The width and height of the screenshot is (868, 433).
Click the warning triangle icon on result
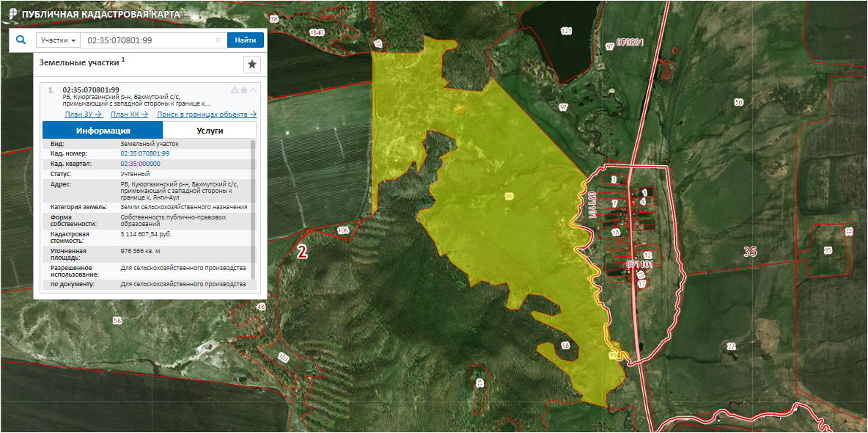pyautogui.click(x=235, y=90)
